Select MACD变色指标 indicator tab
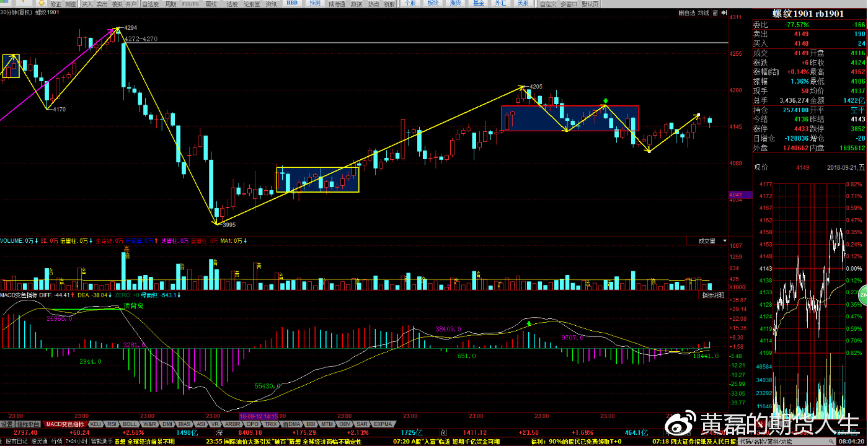The height and width of the screenshot is (446, 868). (x=65, y=424)
